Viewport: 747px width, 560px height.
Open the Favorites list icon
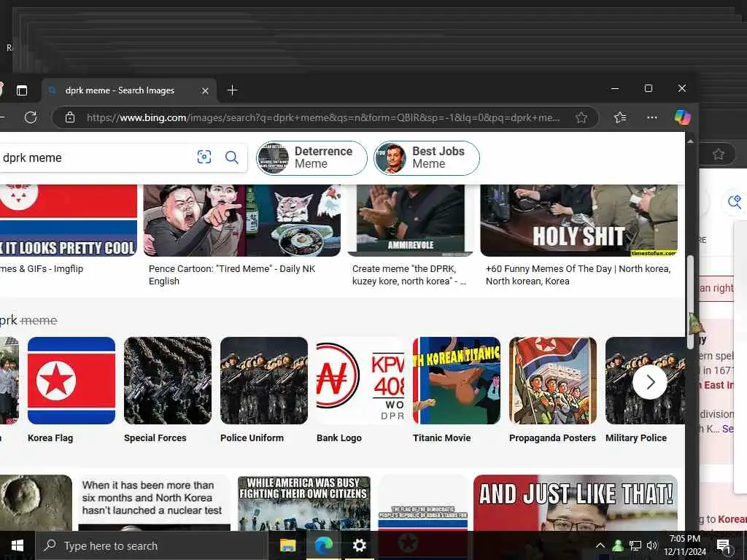tap(620, 117)
